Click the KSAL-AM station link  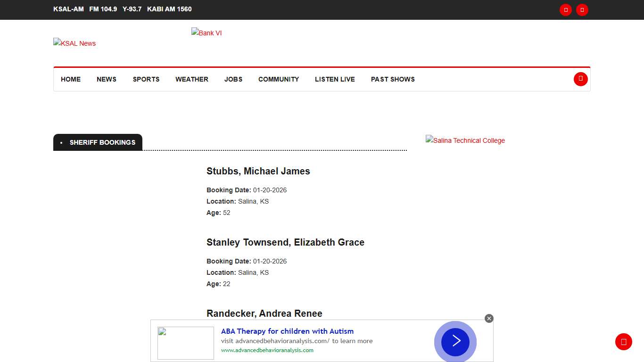pos(68,9)
